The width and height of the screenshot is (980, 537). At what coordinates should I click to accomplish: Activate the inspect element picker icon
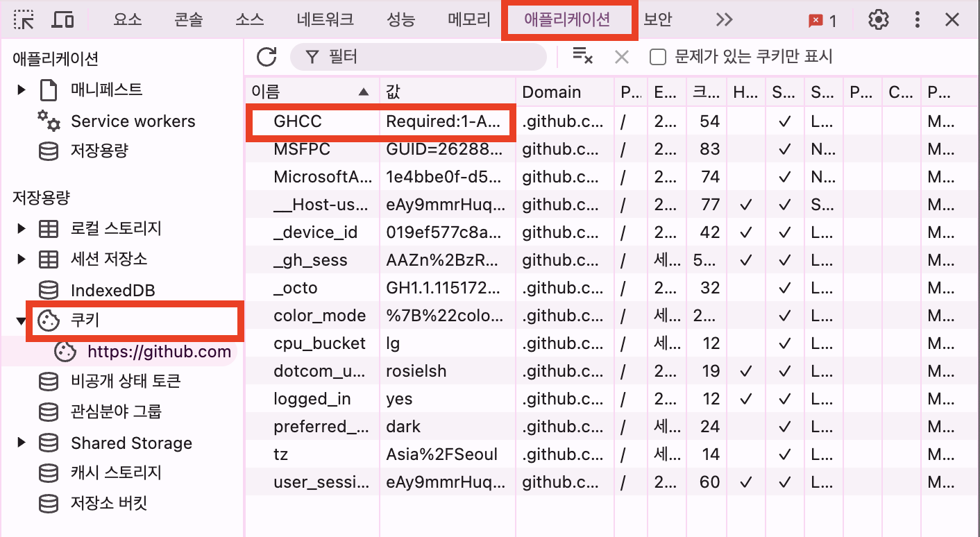click(x=24, y=20)
